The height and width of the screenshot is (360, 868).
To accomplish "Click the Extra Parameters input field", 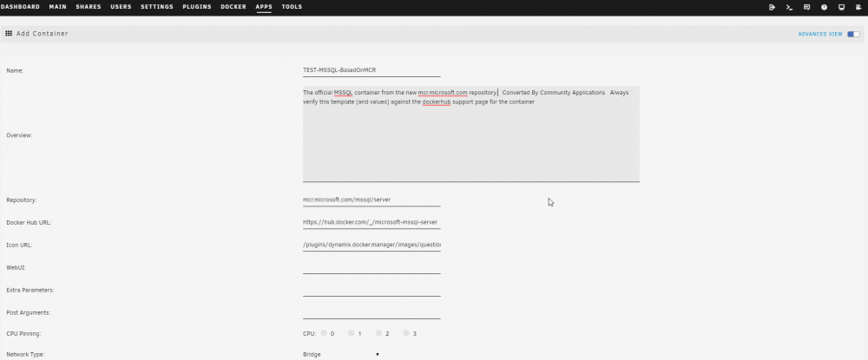I will coord(372,290).
